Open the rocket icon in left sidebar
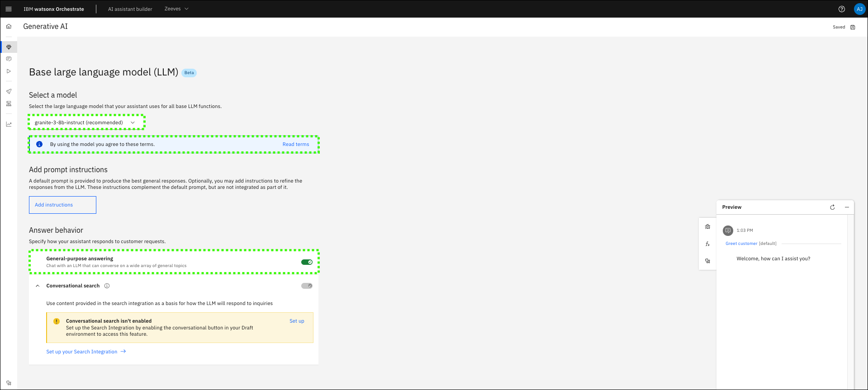Screen dimensions: 868x390 (x=9, y=91)
